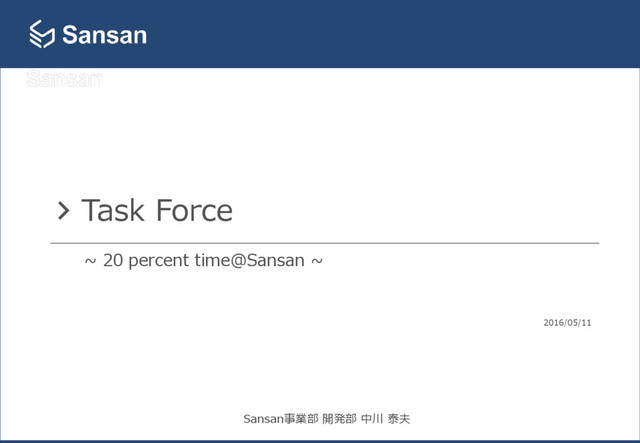The image size is (640, 443).
Task: Click the "@" symbol in time@Sansan
Action: pos(238,261)
